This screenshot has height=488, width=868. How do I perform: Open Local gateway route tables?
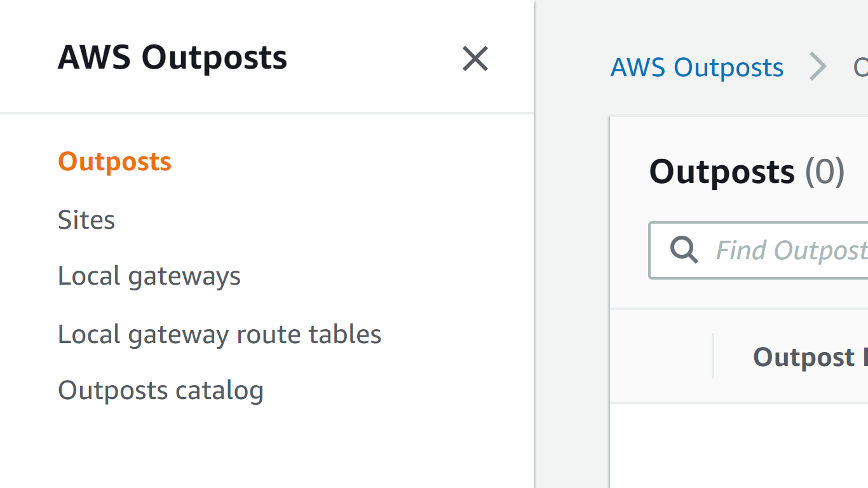(219, 334)
